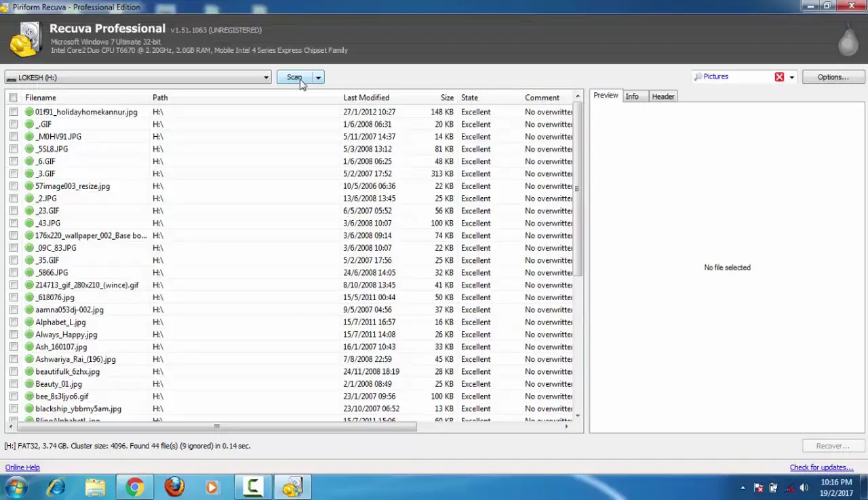Screen dimensions: 868x500
Task: Open the Scan button dropdown arrow
Action: tap(318, 77)
